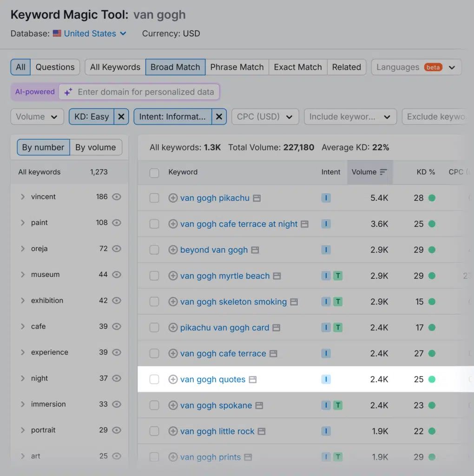This screenshot has width=474, height=476.
Task: Remove the Intent: Informational filter via X icon
Action: click(219, 117)
